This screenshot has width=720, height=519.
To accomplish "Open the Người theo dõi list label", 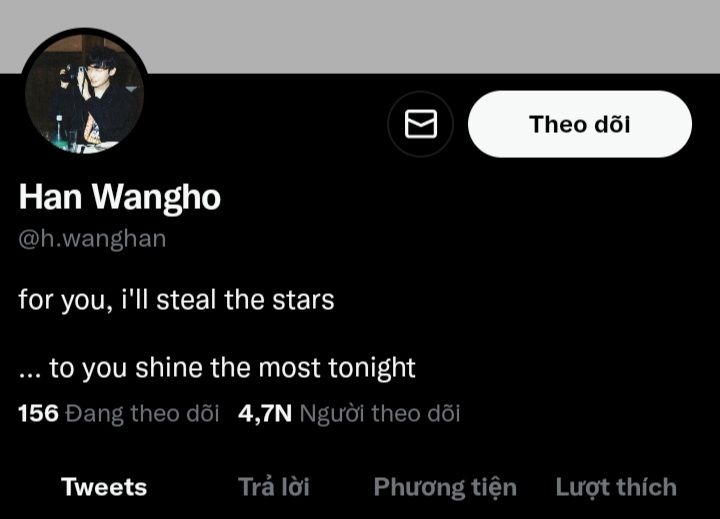I will [x=380, y=413].
